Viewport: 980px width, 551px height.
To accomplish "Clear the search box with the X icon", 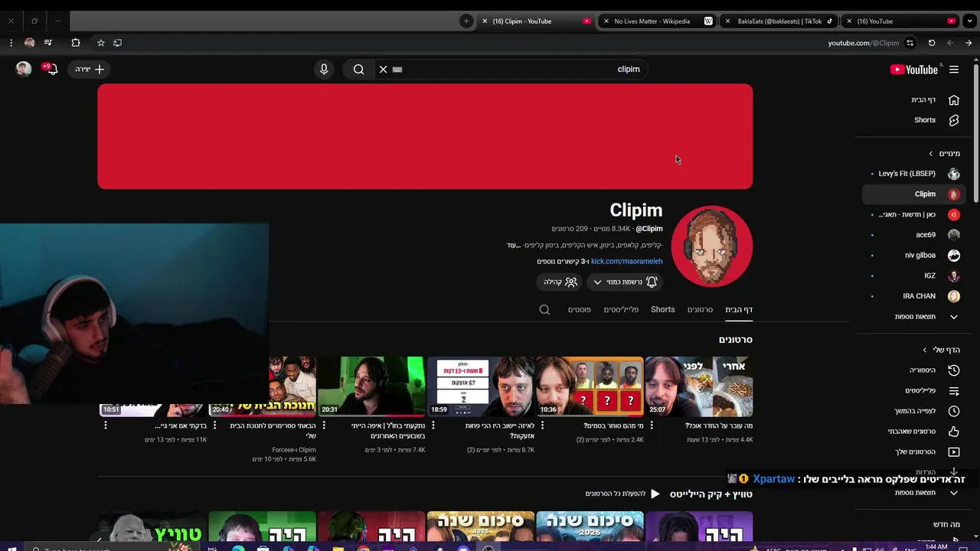I will (x=384, y=70).
